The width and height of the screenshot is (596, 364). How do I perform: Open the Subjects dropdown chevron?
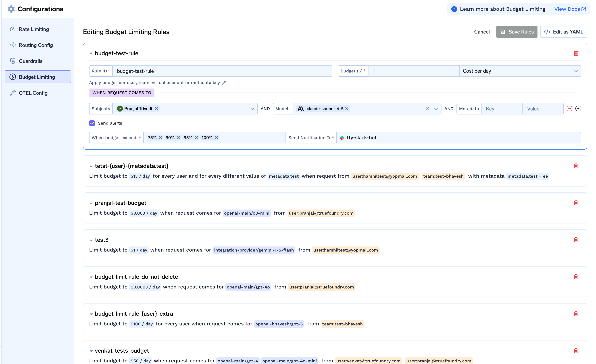(252, 109)
